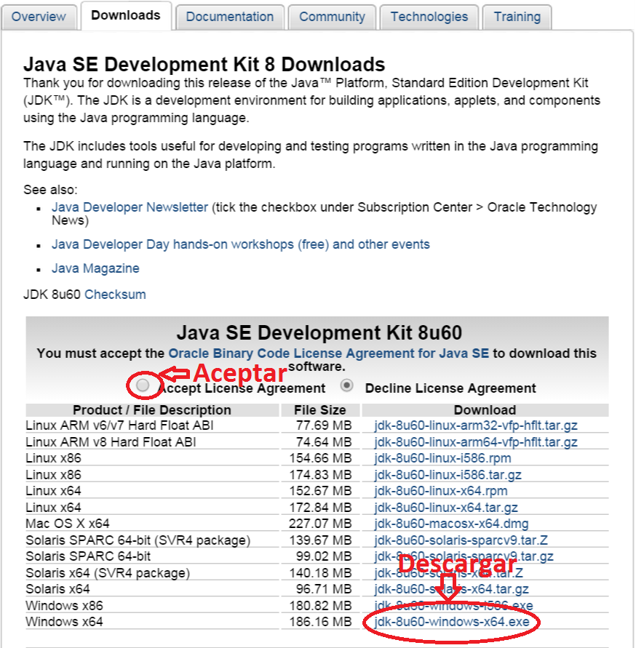
Task: Open the Overview tab
Action: coord(39,16)
